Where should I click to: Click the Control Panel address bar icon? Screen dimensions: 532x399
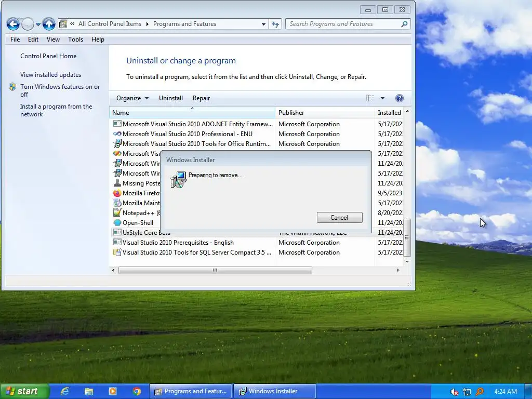pos(63,24)
